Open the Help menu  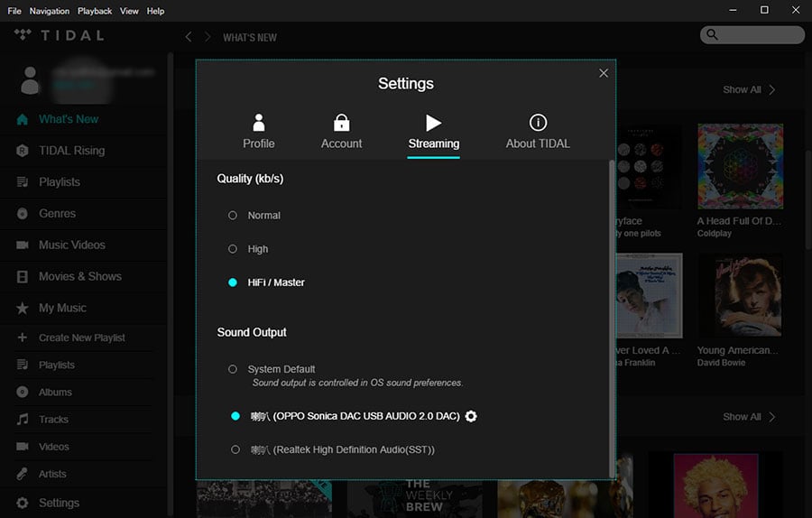155,11
